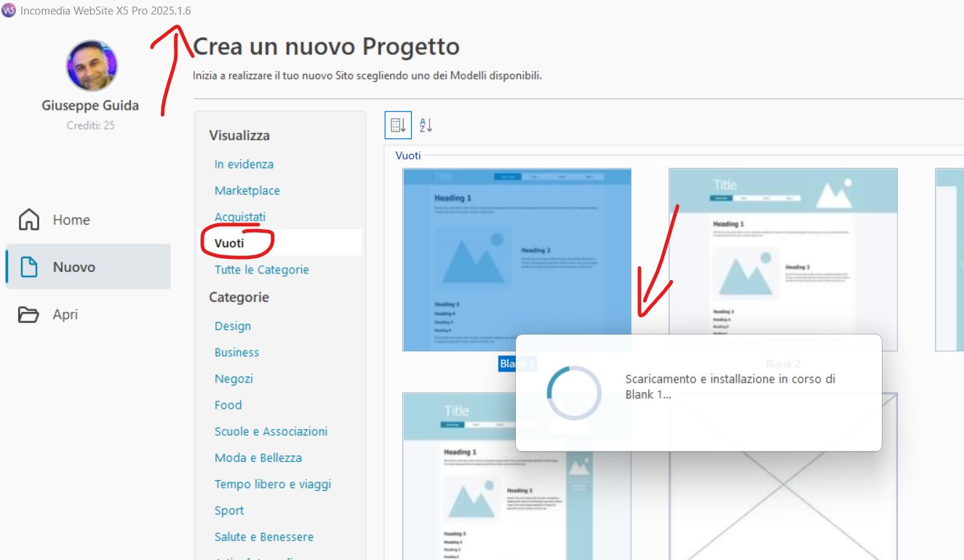This screenshot has height=560, width=964.
Task: Select the template thumbnail below Blank 1
Action: [x=517, y=476]
